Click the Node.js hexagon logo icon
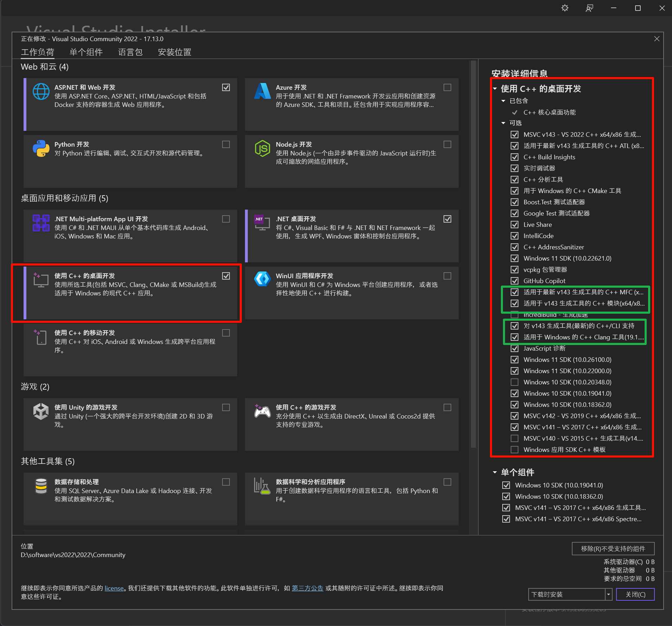This screenshot has width=672, height=626. [x=263, y=148]
